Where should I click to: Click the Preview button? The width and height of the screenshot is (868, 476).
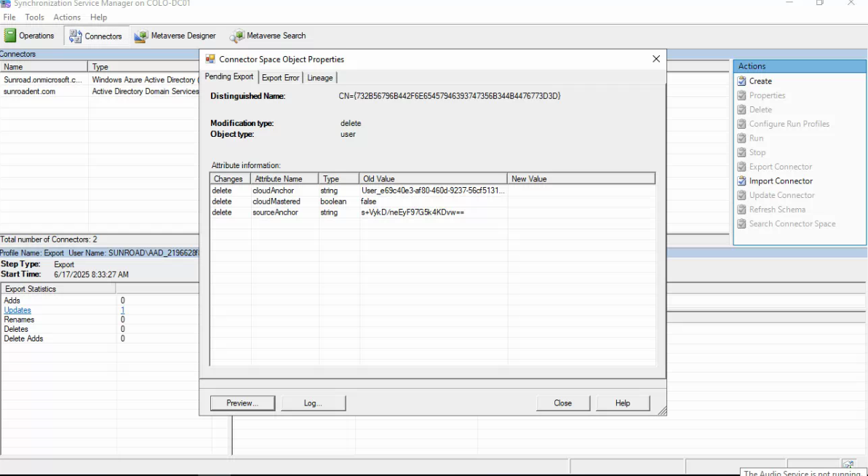(x=242, y=402)
